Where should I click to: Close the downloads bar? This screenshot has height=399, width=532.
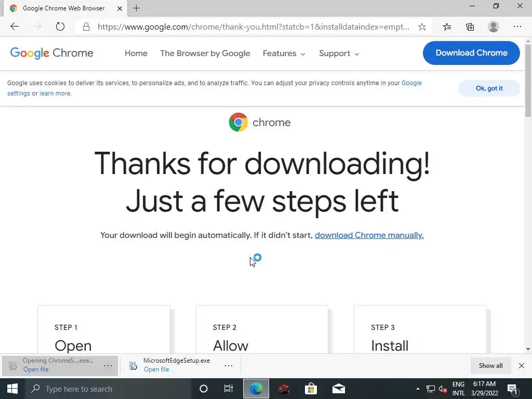click(522, 366)
